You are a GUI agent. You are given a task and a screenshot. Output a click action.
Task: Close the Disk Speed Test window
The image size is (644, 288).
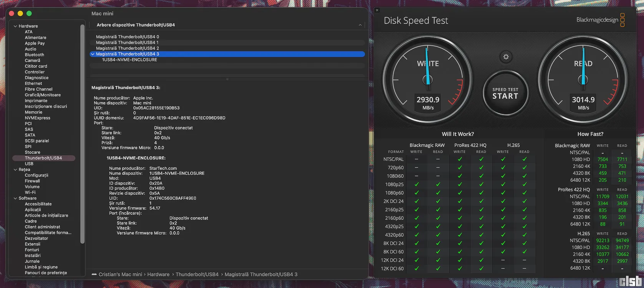tap(377, 10)
